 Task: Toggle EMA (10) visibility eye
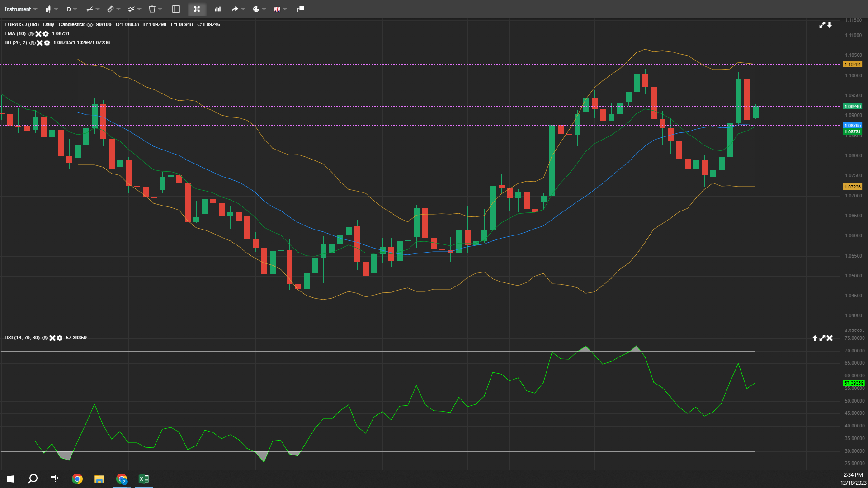(31, 34)
